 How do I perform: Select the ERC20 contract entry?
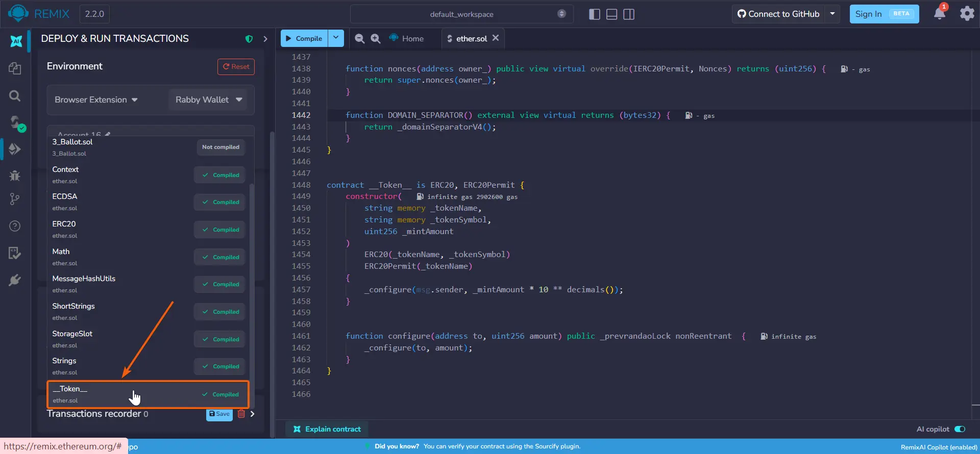coord(148,230)
